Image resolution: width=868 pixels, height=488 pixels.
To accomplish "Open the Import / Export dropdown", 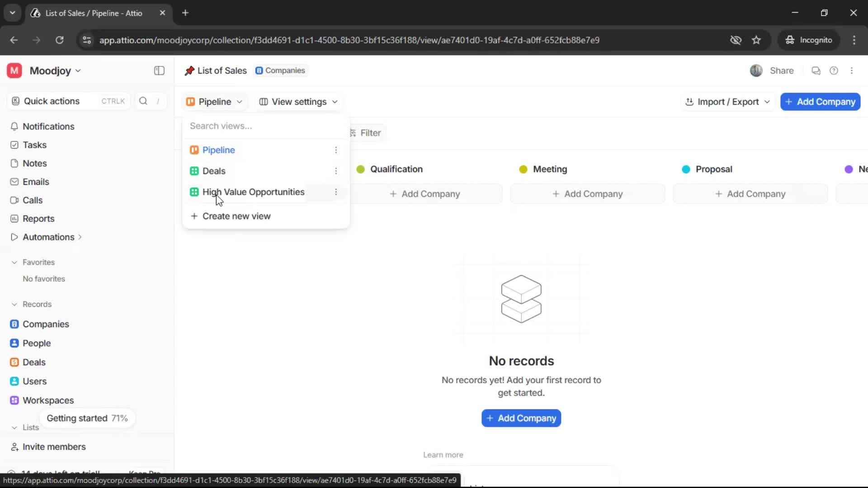I will click(x=727, y=102).
